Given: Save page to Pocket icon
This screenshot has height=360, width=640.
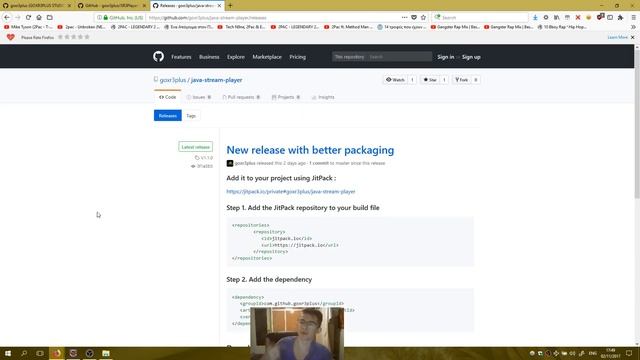Looking at the screenshot, I should click(414, 18).
